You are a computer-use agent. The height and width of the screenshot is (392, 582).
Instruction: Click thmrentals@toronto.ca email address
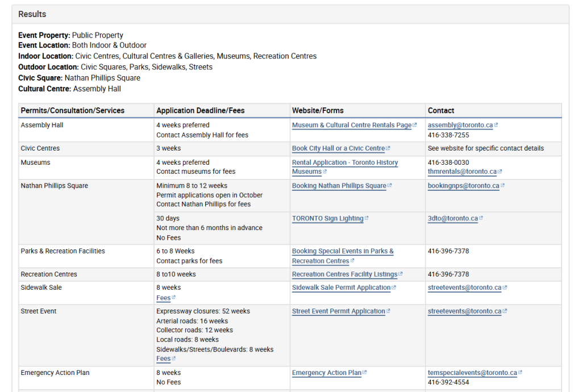coord(462,172)
